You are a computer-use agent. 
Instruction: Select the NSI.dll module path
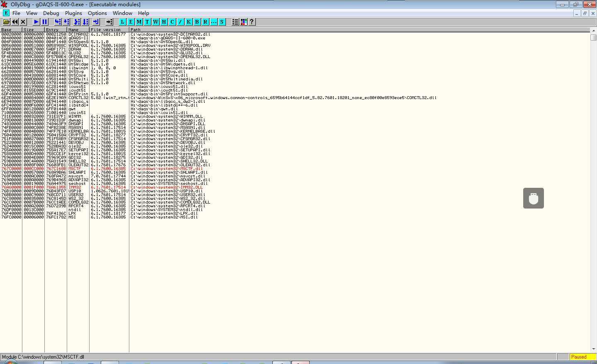point(164,217)
